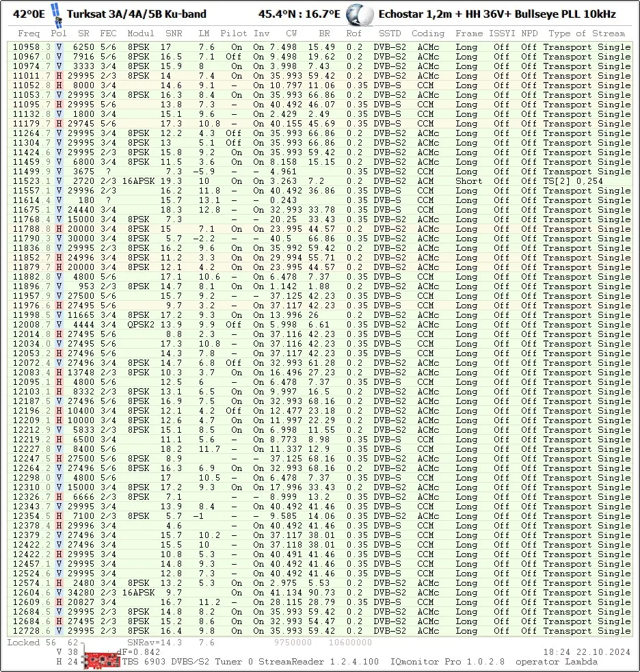The image size is (640, 672).
Task: Click the red TBS tuner card icon
Action: click(x=102, y=659)
